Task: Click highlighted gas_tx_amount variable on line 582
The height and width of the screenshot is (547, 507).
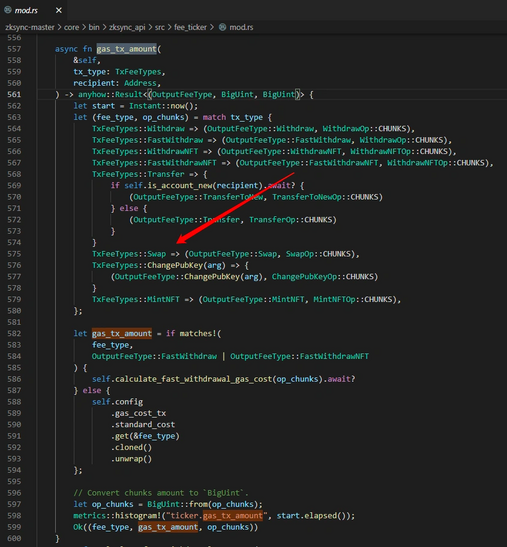Action: [x=122, y=334]
